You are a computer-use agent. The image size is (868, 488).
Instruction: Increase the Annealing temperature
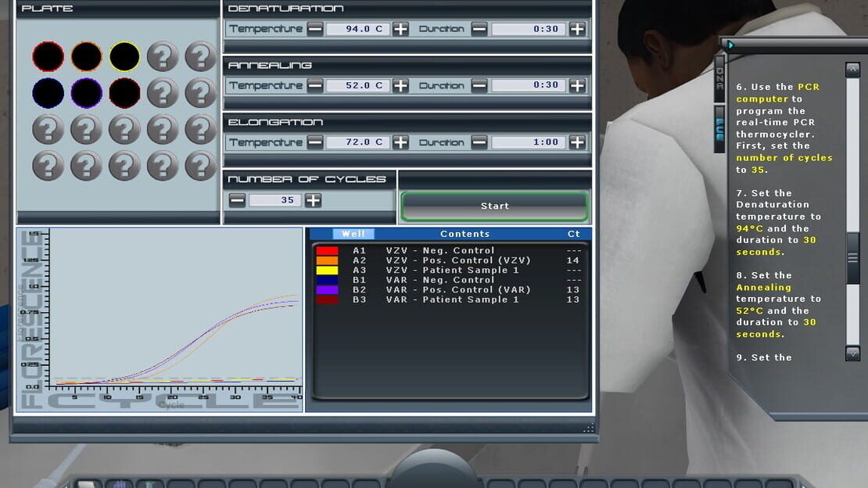[x=400, y=85]
